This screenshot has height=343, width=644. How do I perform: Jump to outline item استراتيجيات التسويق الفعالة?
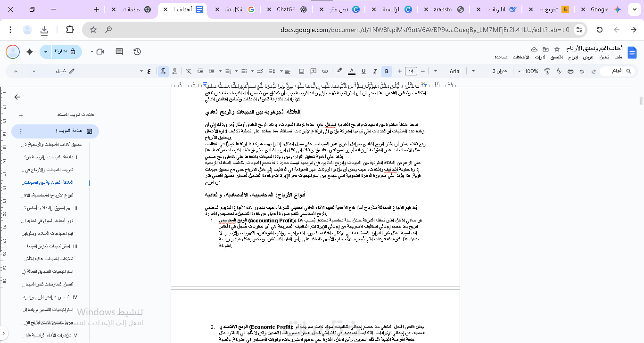(48, 272)
